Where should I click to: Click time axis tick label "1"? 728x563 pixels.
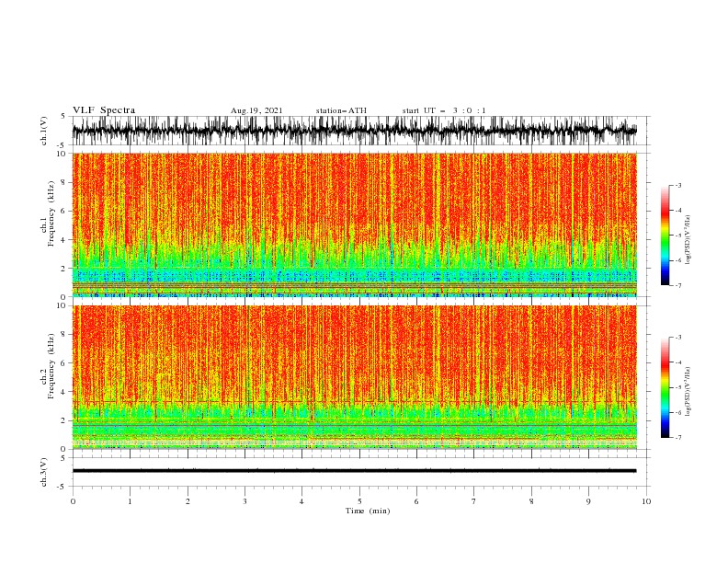point(130,501)
